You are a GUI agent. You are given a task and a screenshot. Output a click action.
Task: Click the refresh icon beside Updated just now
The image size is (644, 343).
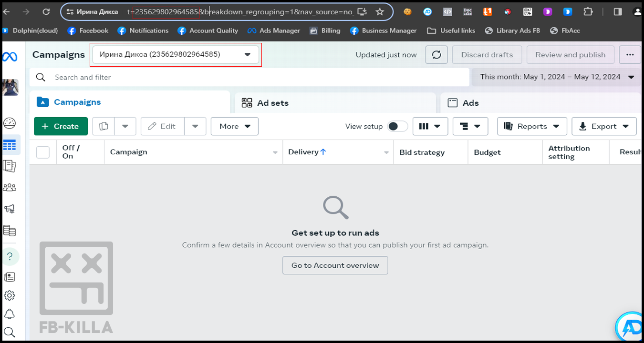pos(436,55)
